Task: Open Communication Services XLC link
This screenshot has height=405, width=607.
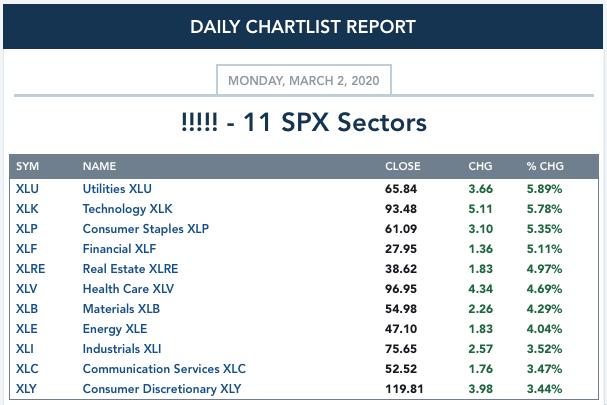Action: [x=164, y=369]
